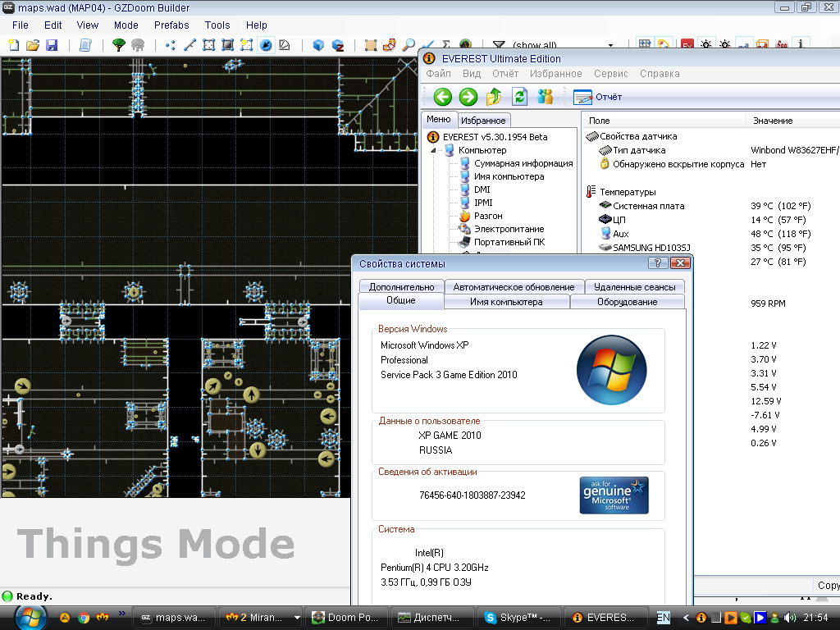Switch to the Избранное tab in EVEREST sidebar
This screenshot has height=630, width=840.
tap(483, 121)
